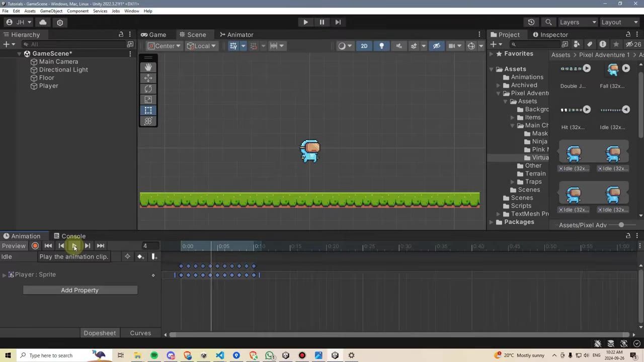644x362 pixels.
Task: Open the Layers dropdown
Action: 578,22
